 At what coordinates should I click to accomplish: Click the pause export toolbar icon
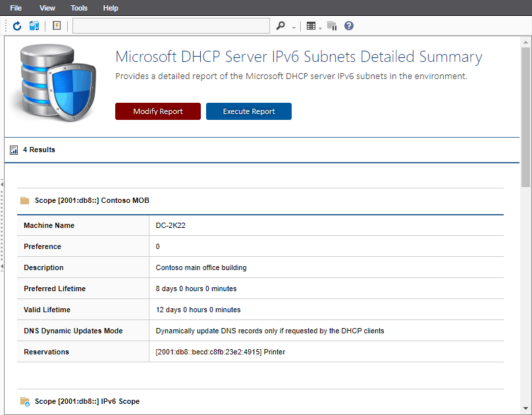coord(332,26)
